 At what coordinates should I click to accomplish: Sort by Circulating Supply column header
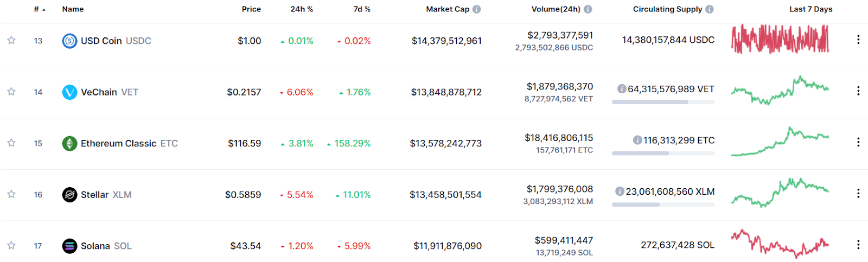click(x=667, y=9)
